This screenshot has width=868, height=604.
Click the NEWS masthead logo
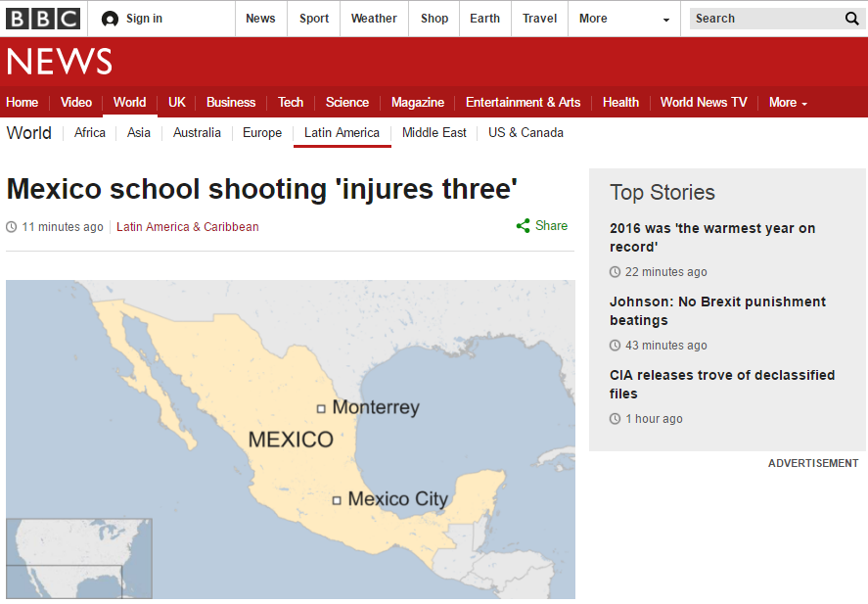(x=59, y=62)
